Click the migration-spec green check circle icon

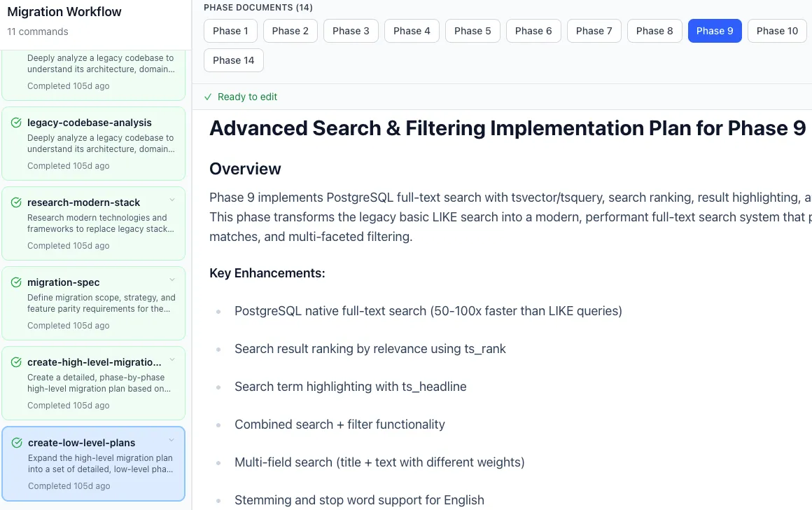click(16, 282)
